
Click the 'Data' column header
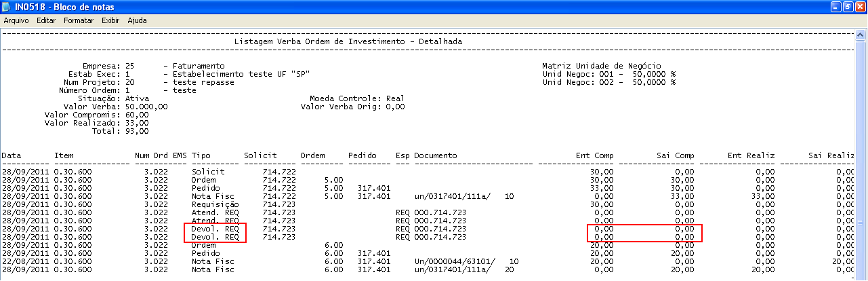pos(11,156)
